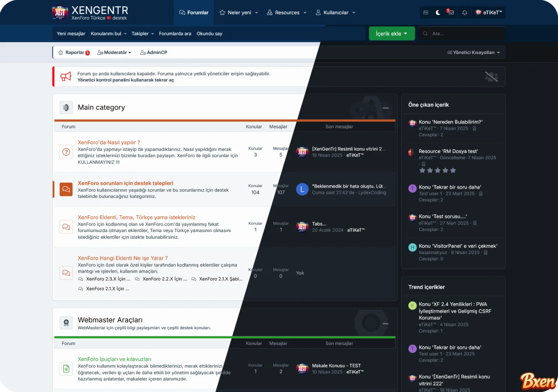
Task: Expand the Yönetici Kısayolları dropdown
Action: pos(474,52)
